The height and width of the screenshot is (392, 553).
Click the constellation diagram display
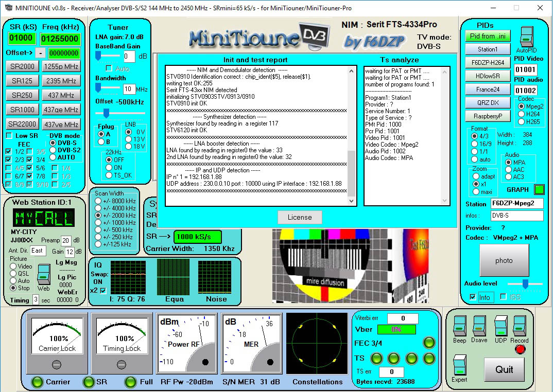317,343
